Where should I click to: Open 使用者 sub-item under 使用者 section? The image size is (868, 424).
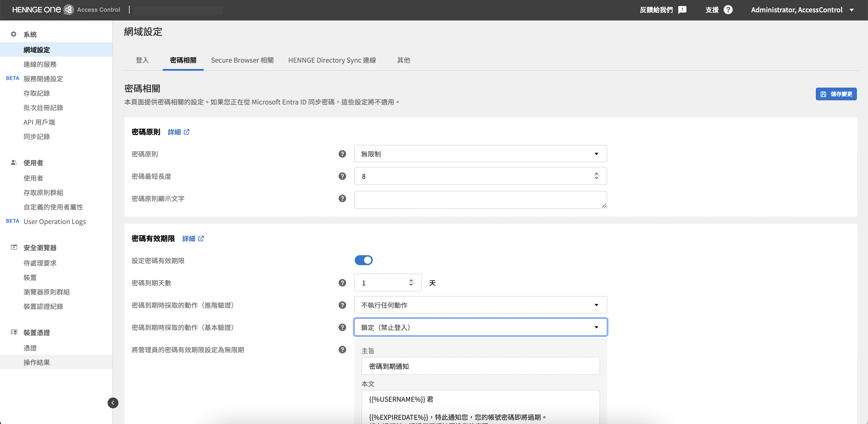click(x=33, y=178)
